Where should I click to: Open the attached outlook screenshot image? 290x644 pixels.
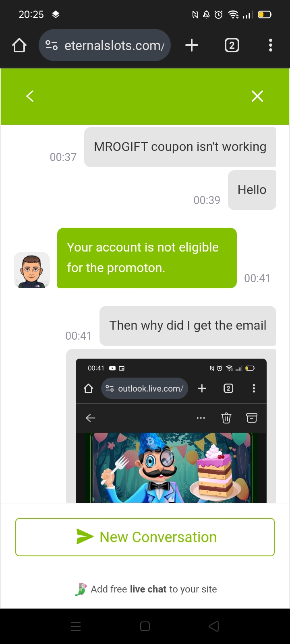click(x=171, y=430)
